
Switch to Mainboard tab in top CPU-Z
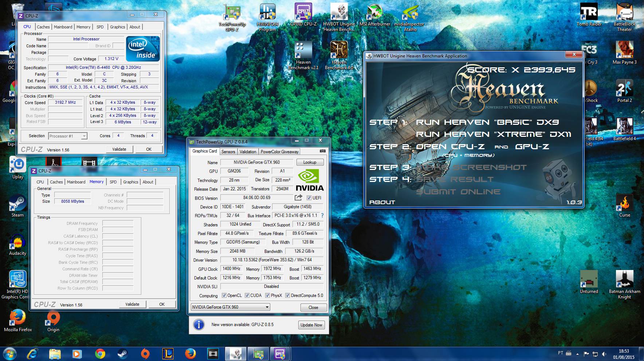pyautogui.click(x=63, y=27)
